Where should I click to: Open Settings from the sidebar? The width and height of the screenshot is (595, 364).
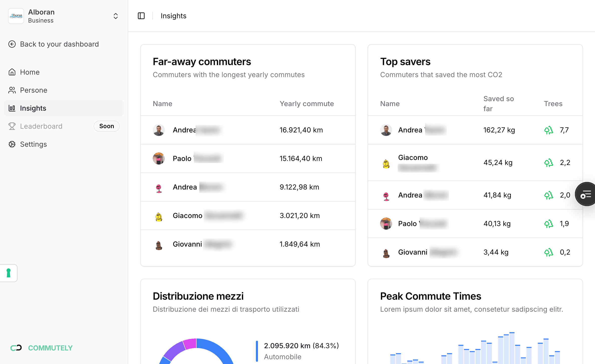[33, 144]
